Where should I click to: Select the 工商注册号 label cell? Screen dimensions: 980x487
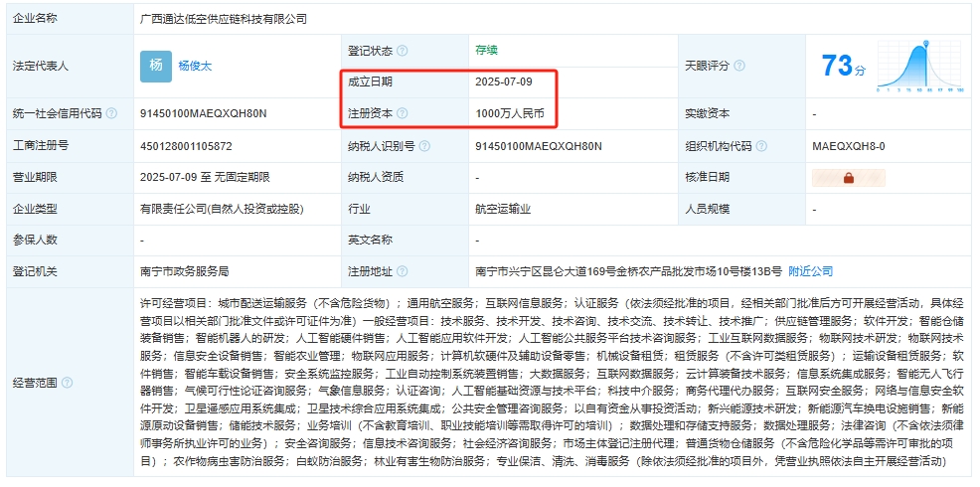(x=70, y=146)
